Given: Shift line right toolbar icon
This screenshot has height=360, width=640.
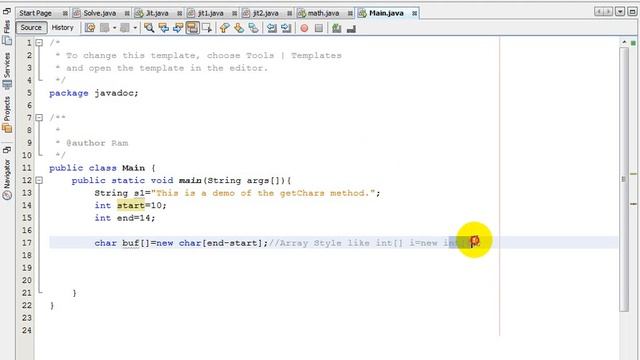Looking at the screenshot, I should click(286, 28).
